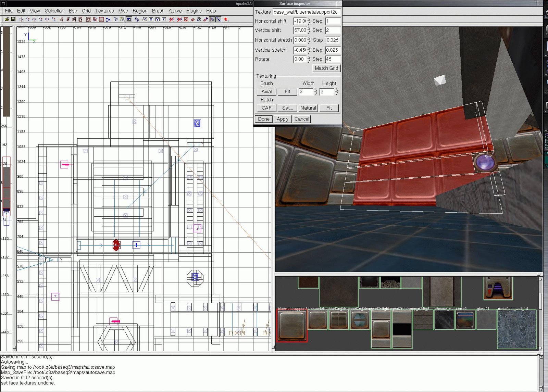Rotate selection around the Z axis
The width and height of the screenshot is (548, 392).
coord(53,19)
